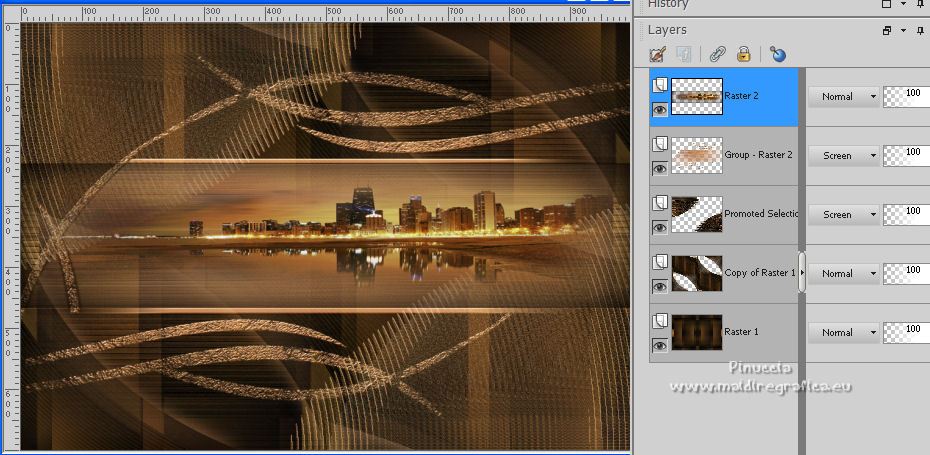Click opacity slider of Raster 1 layer
This screenshot has width=930, height=455.
coord(906,333)
